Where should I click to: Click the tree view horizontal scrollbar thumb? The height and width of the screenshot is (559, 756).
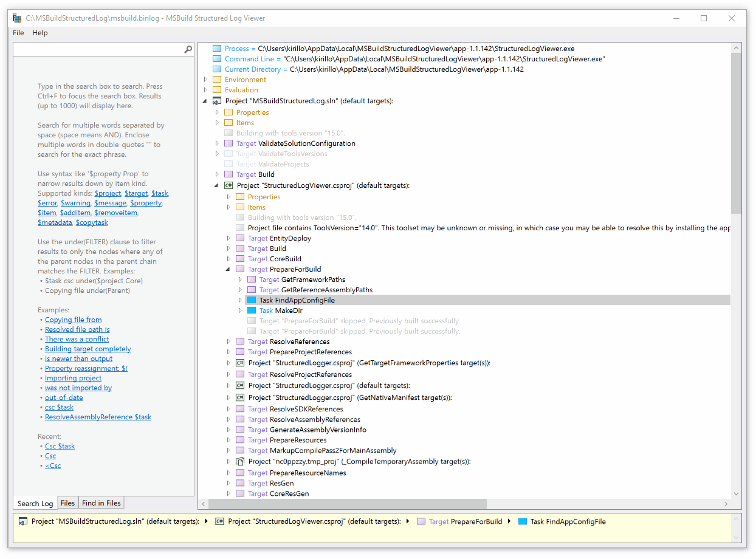(348, 504)
